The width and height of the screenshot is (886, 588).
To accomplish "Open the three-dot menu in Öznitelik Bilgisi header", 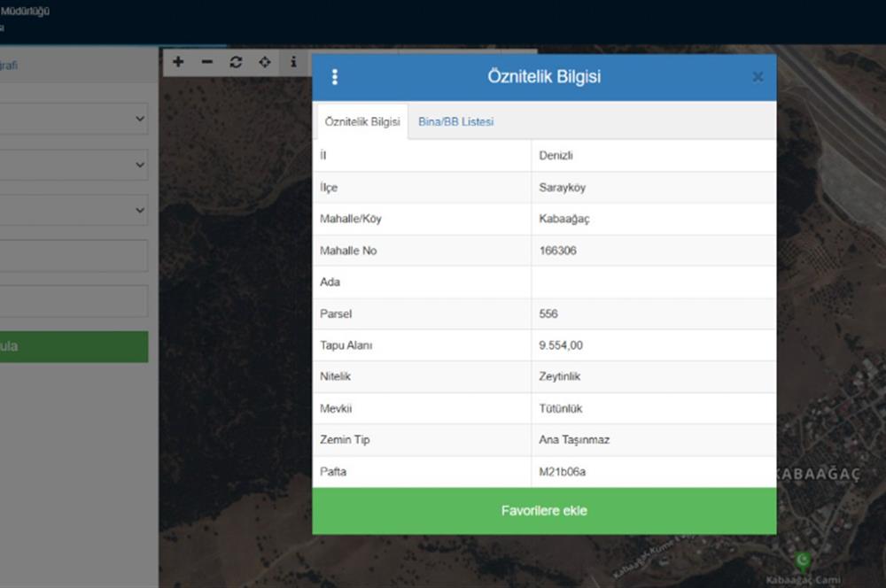I will [334, 77].
